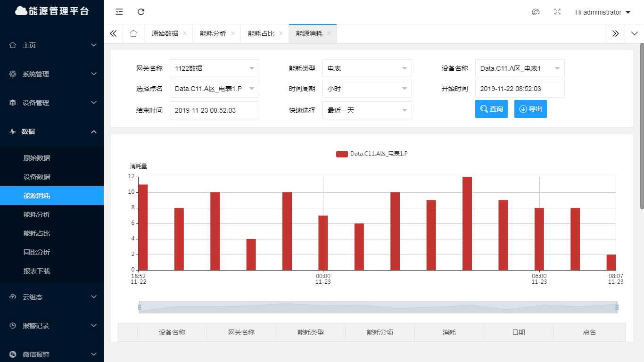Click the 开始时间 input field
This screenshot has width=644, height=362.
pyautogui.click(x=520, y=89)
